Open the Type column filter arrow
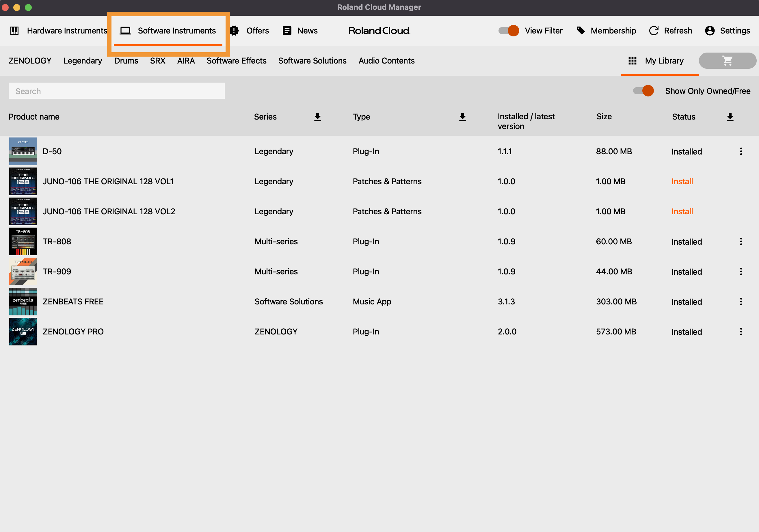The width and height of the screenshot is (759, 532). tap(462, 117)
